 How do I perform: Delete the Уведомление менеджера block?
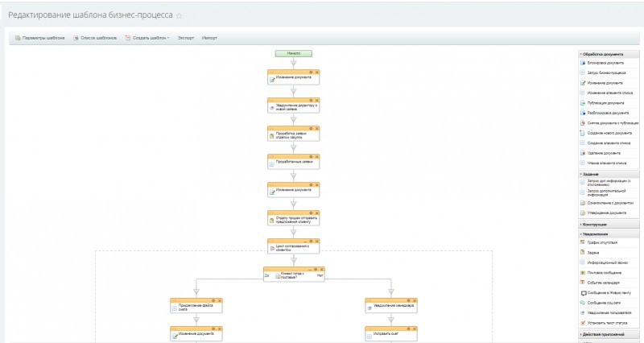click(x=414, y=300)
